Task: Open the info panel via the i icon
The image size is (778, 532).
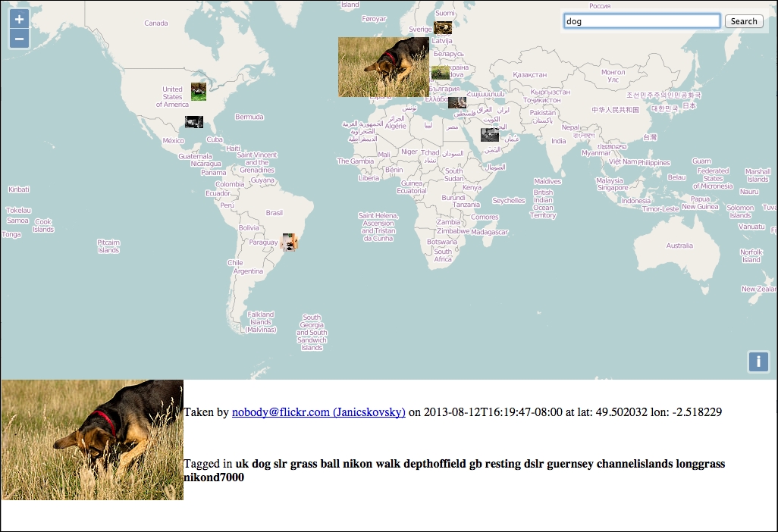Action: pyautogui.click(x=758, y=363)
